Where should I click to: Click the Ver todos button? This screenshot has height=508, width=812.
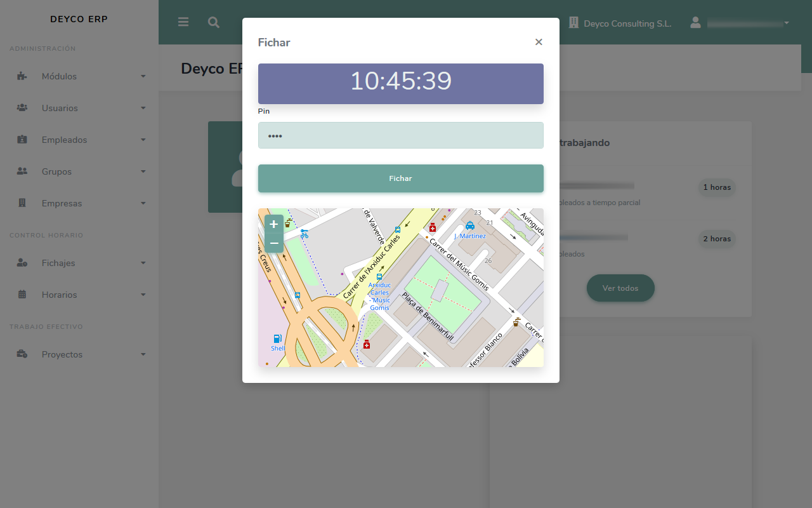(x=620, y=288)
